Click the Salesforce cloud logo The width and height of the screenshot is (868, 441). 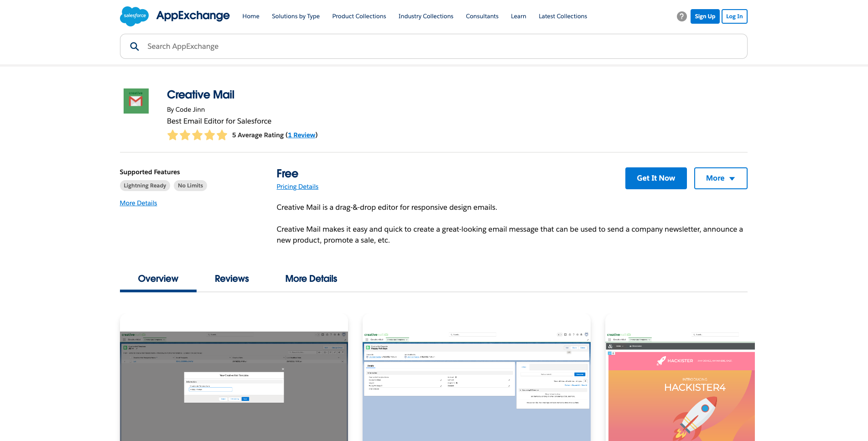(134, 16)
